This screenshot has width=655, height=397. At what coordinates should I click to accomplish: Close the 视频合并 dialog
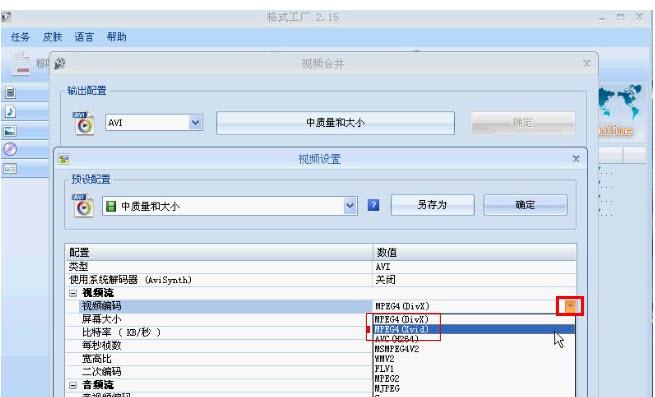pos(586,64)
